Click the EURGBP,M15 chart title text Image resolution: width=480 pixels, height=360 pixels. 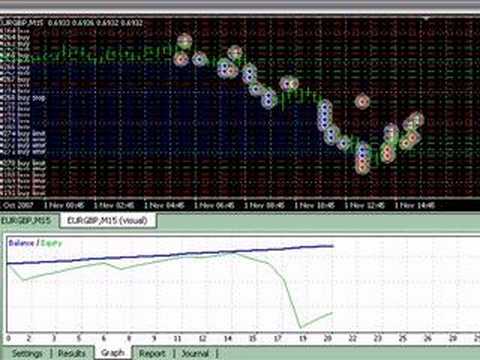[x=21, y=23]
